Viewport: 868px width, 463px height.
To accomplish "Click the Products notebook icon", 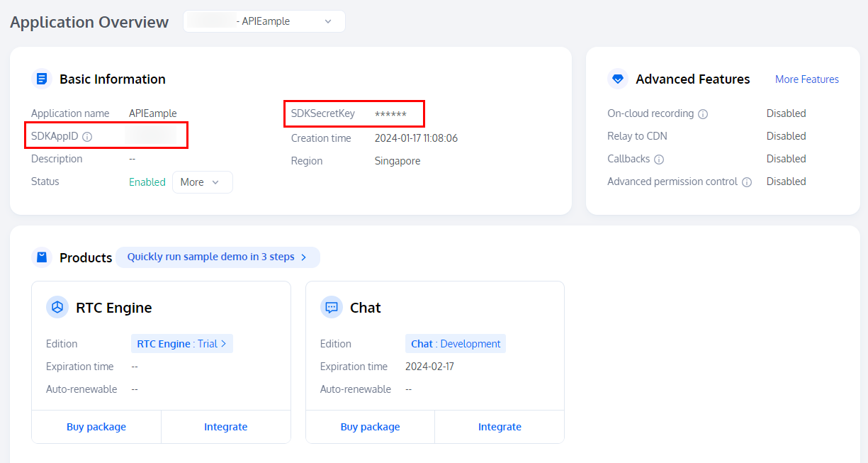I will (42, 257).
